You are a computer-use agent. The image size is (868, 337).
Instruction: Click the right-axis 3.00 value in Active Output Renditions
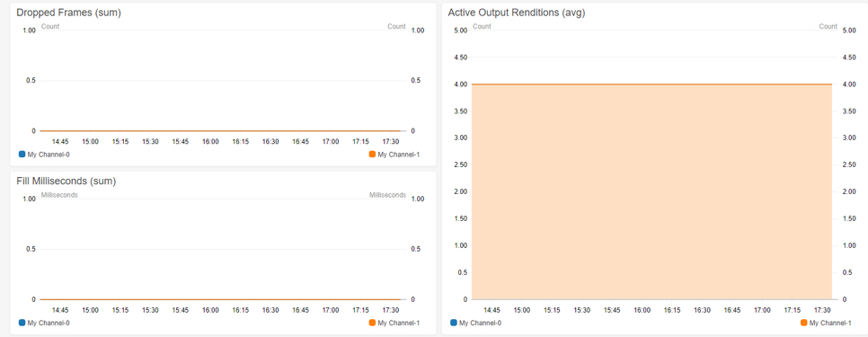coord(850,137)
